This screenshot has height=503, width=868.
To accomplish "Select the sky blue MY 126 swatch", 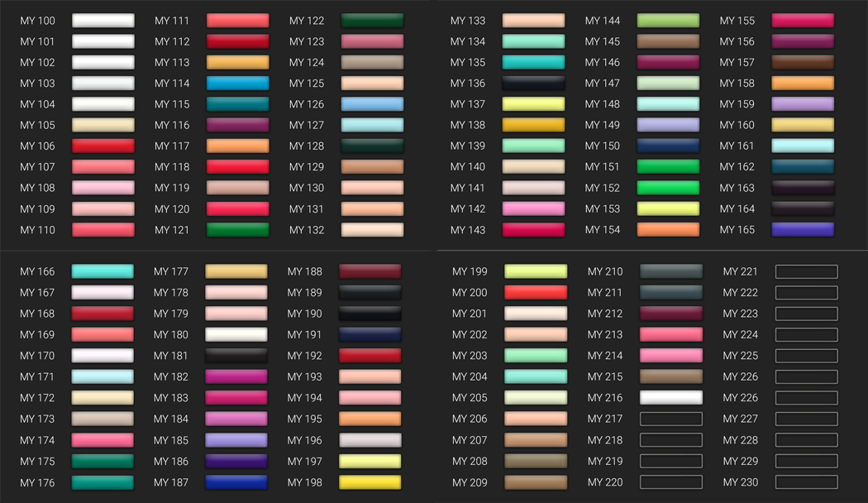I will pyautogui.click(x=372, y=104).
